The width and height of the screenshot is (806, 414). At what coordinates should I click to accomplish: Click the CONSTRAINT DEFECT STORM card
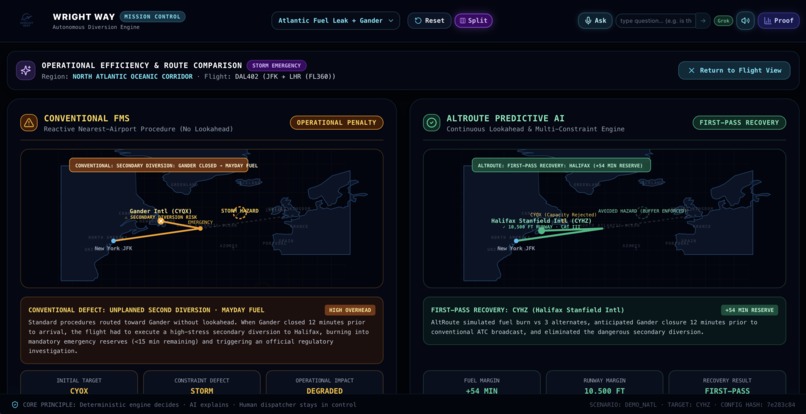pos(202,384)
